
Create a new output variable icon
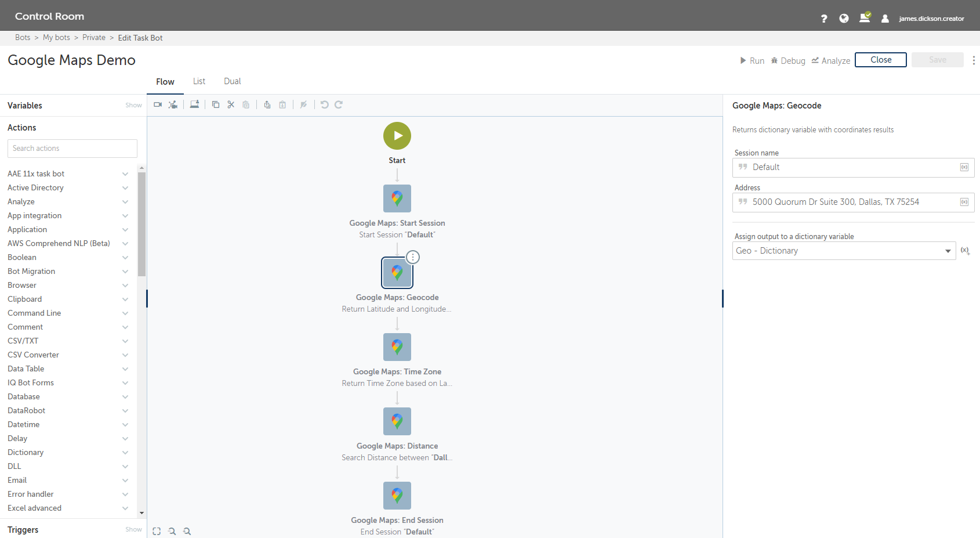point(966,251)
